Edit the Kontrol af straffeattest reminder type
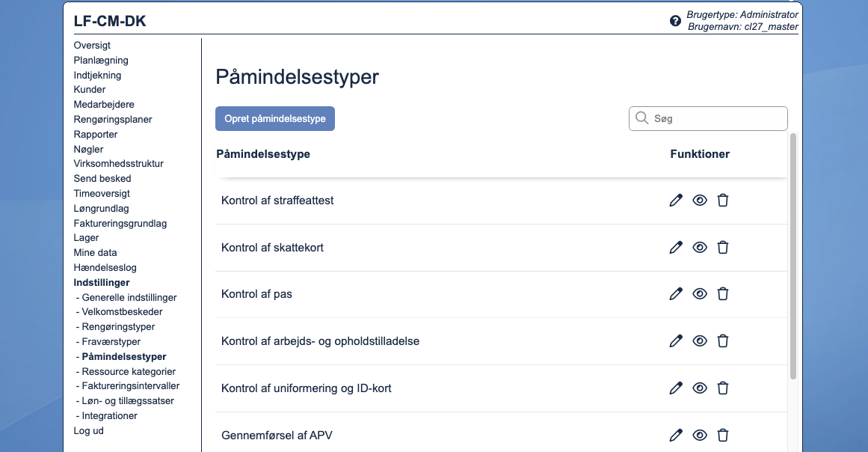868x452 pixels. pyautogui.click(x=676, y=201)
